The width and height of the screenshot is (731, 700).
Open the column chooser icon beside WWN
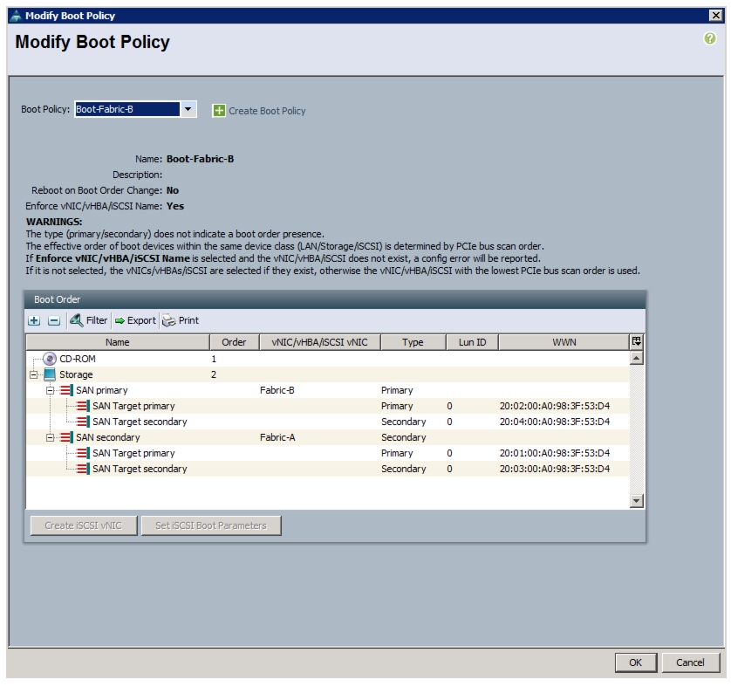click(637, 341)
